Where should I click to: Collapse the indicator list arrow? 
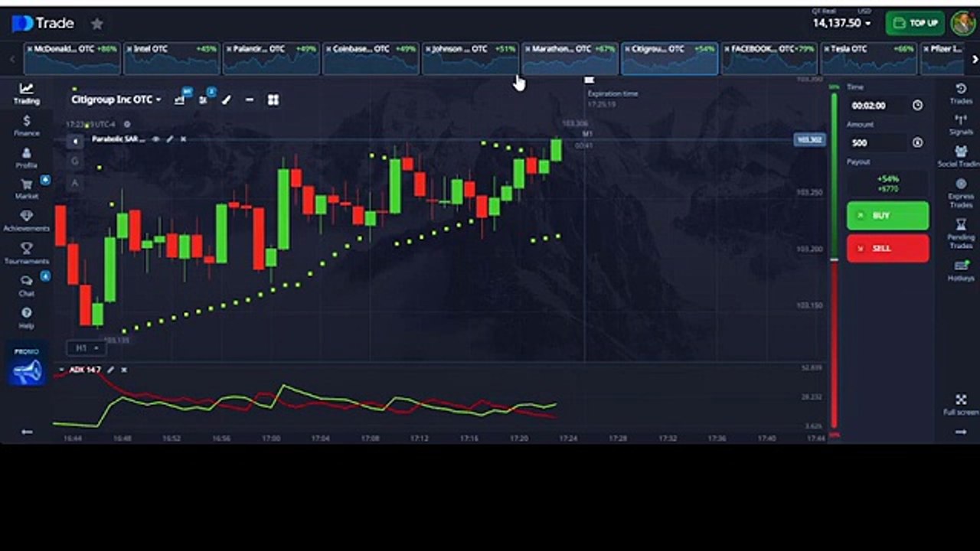[x=75, y=141]
